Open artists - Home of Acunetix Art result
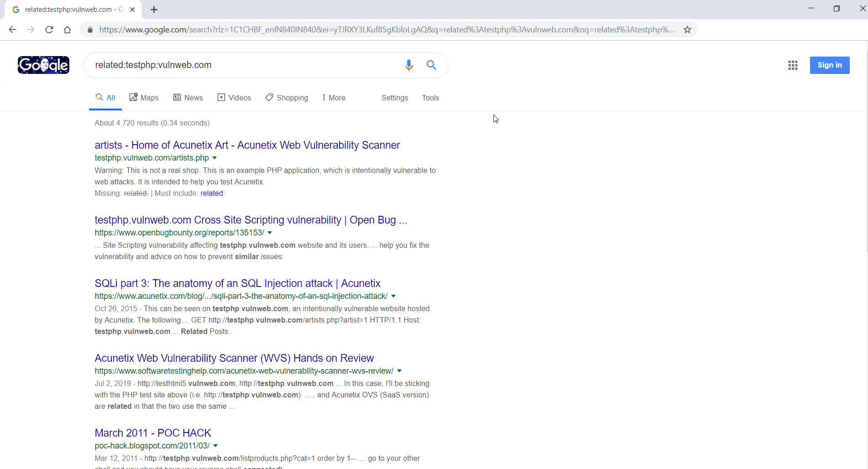 pyautogui.click(x=247, y=145)
